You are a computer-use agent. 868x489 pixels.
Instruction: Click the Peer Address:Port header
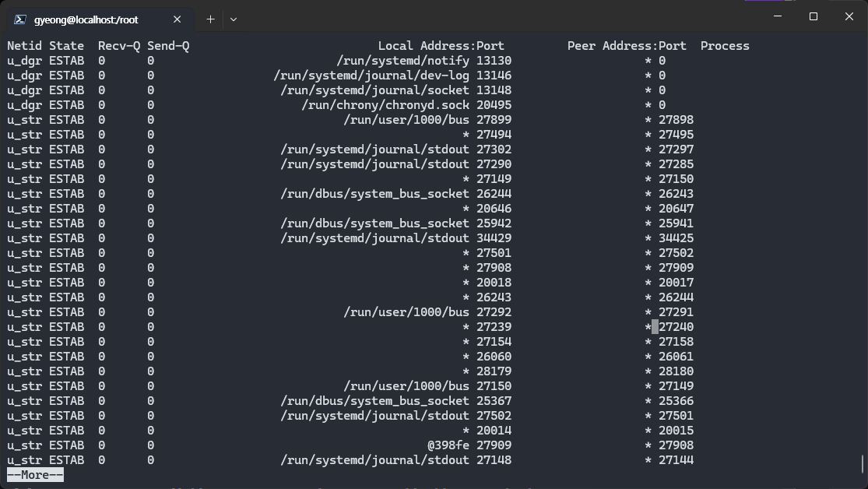coord(627,46)
